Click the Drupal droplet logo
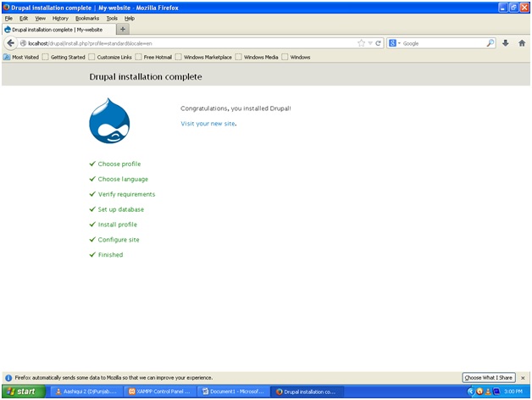This screenshot has width=532, height=400. click(x=109, y=120)
